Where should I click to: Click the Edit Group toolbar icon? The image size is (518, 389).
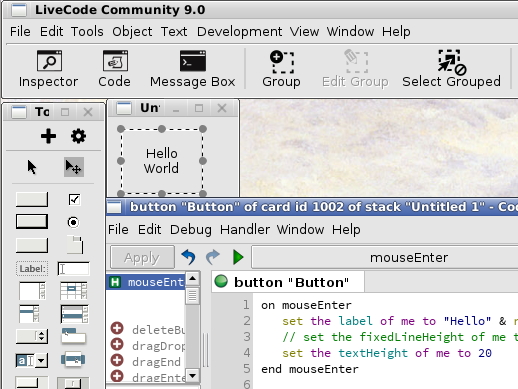355,69
